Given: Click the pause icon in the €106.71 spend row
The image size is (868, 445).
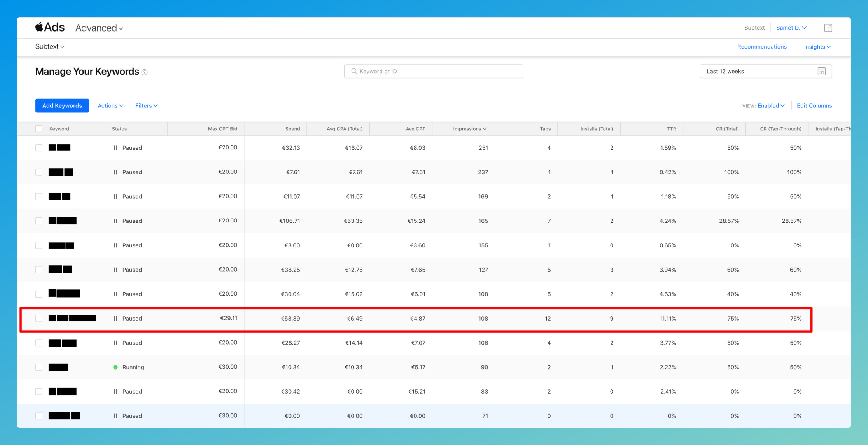Looking at the screenshot, I should coord(115,221).
